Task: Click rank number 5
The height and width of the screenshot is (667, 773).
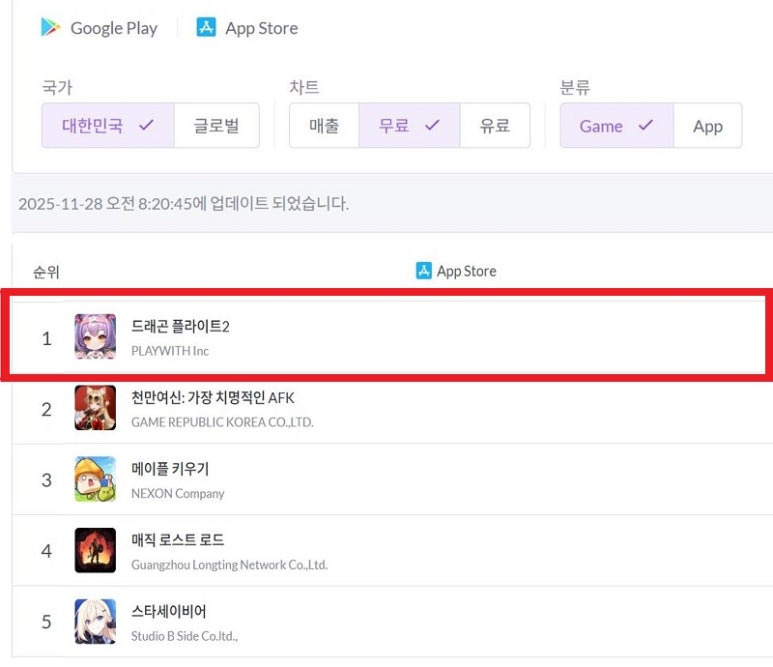Action: coord(46,622)
